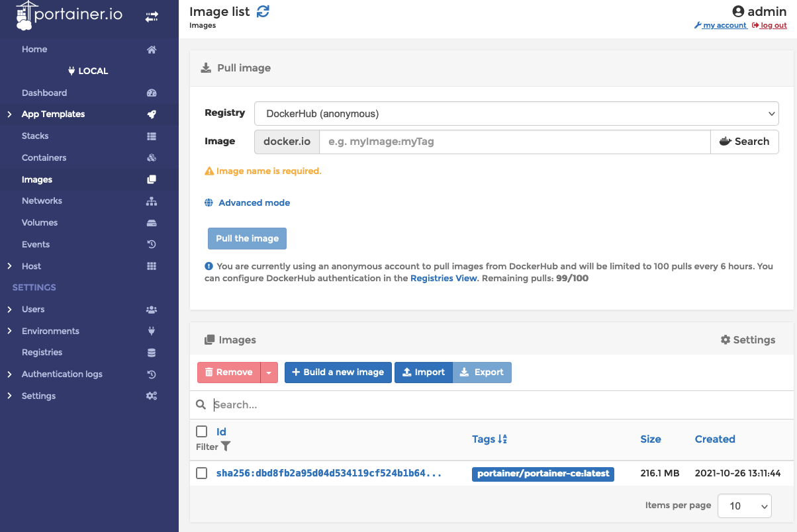The image size is (797, 532).
Task: Click the Pull the image button
Action: 247,239
